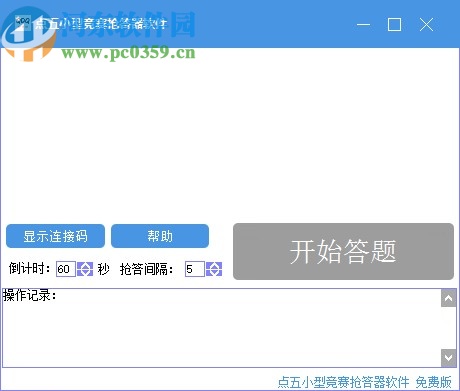The width and height of the screenshot is (460, 391).
Task: Maximize the 抢答器 window
Action: tap(394, 25)
